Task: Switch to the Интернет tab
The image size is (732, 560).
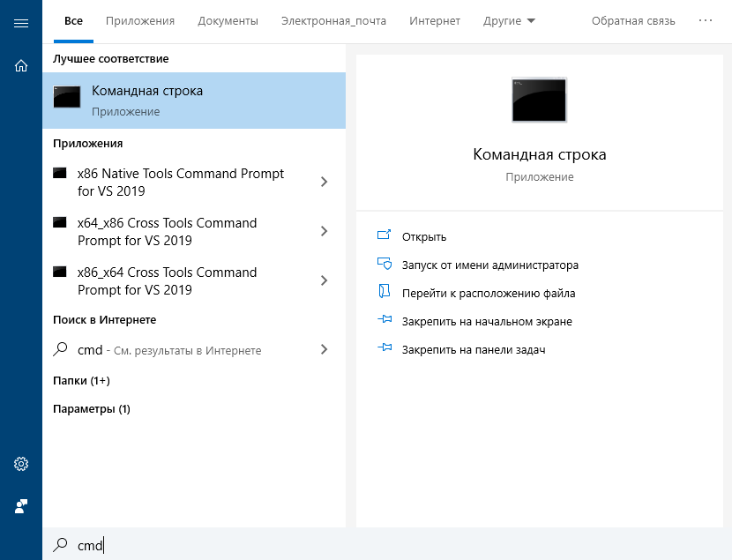Action: coord(435,21)
